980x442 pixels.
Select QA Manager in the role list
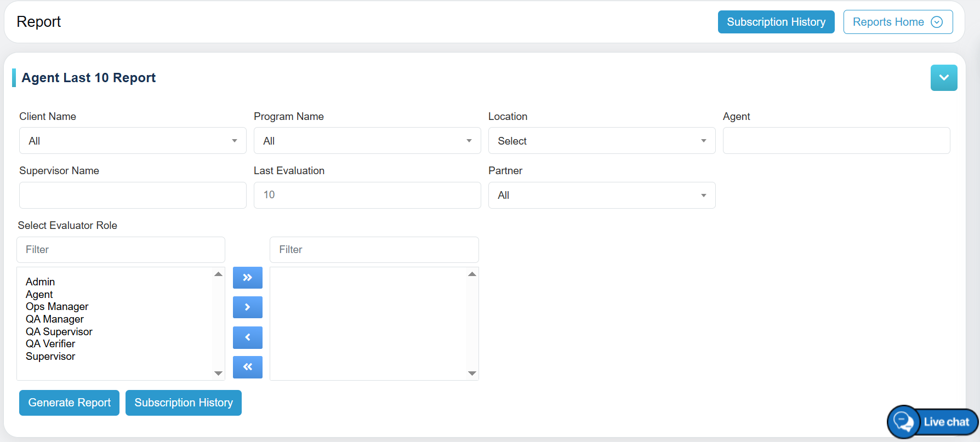coord(55,319)
